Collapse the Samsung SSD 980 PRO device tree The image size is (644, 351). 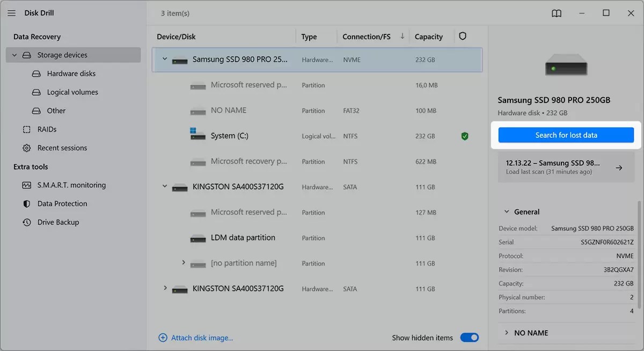165,60
